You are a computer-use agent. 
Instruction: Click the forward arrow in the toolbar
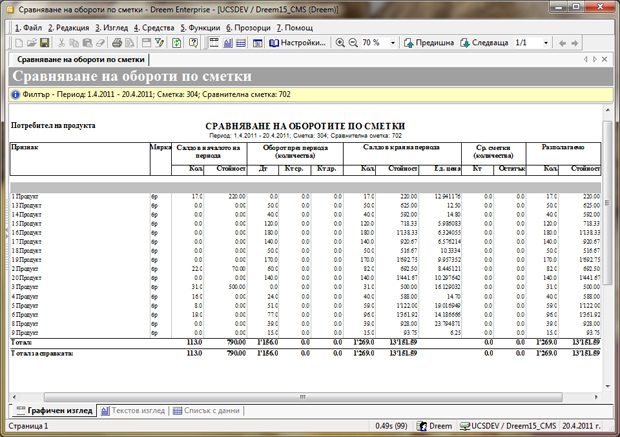point(575,43)
